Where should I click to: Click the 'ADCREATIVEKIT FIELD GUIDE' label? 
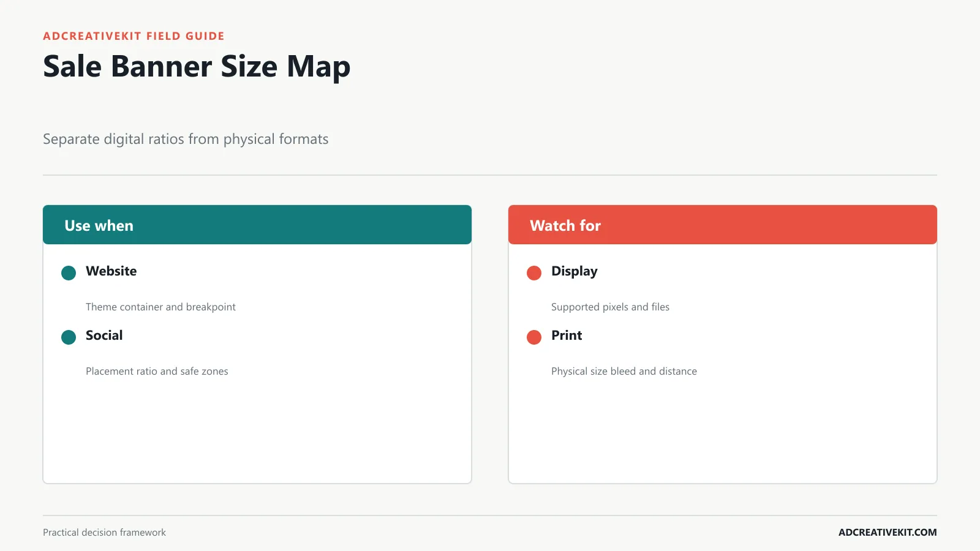pos(134,36)
